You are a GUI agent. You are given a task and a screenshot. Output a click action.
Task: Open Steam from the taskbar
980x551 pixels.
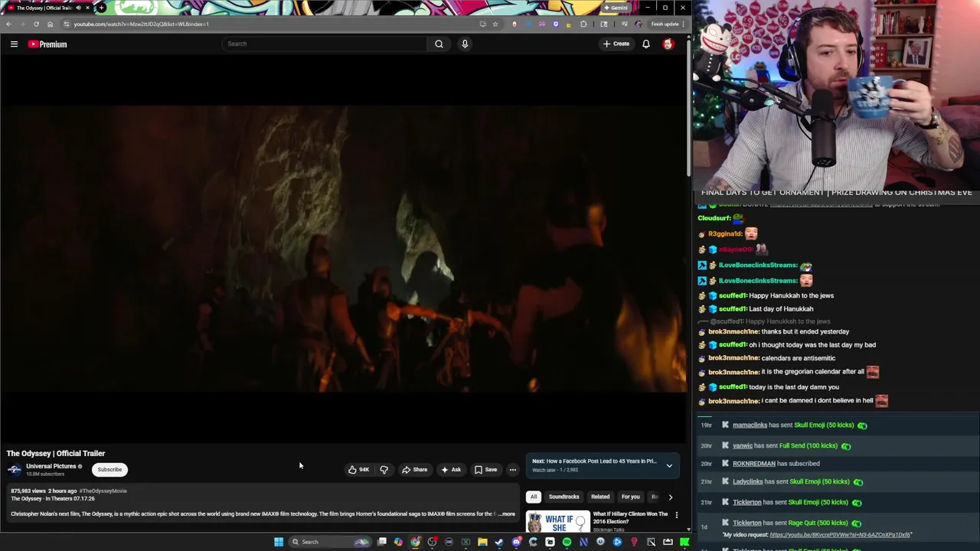point(499,542)
